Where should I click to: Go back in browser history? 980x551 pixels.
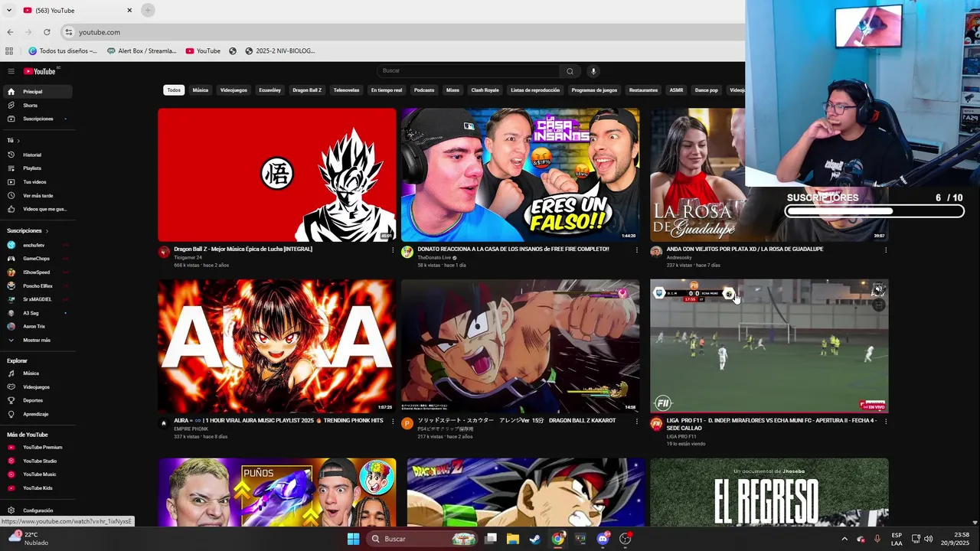coord(10,32)
